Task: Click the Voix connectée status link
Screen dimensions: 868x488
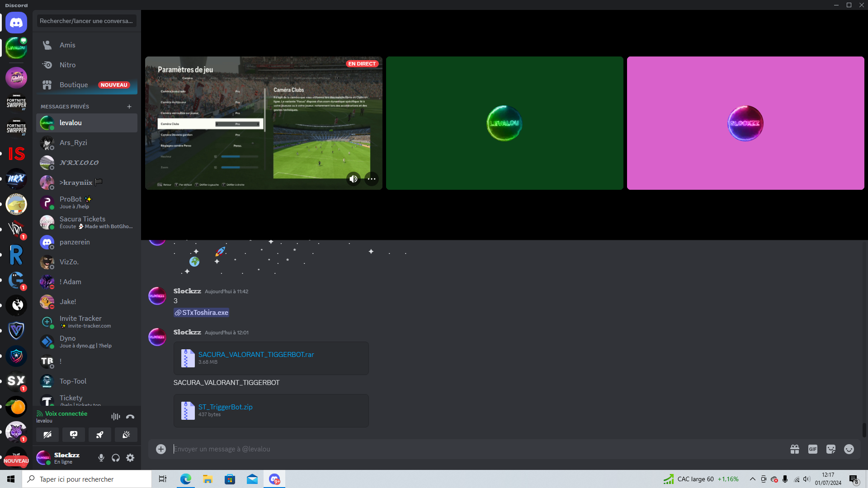Action: [66, 413]
